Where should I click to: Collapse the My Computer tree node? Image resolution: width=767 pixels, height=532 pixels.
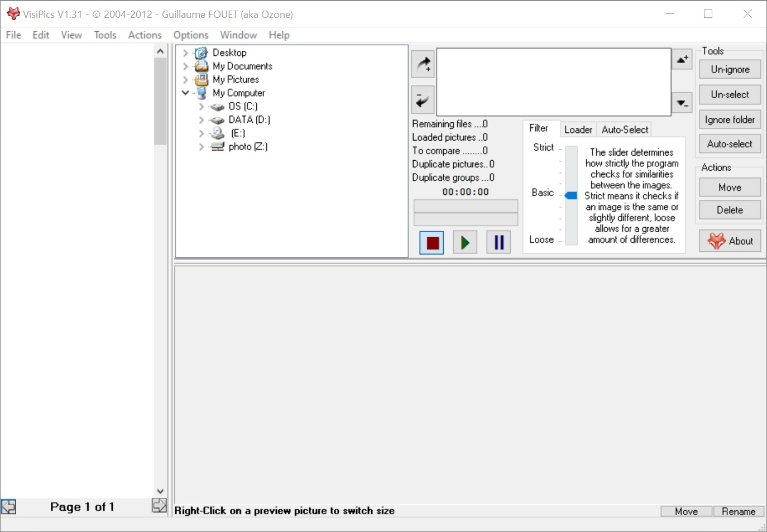pyautogui.click(x=185, y=93)
